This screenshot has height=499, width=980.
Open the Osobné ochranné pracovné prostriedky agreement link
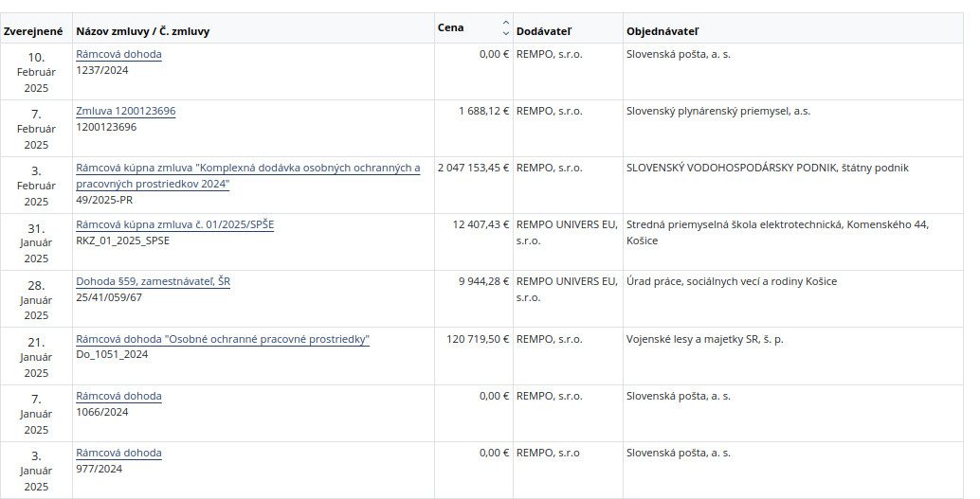point(223,339)
